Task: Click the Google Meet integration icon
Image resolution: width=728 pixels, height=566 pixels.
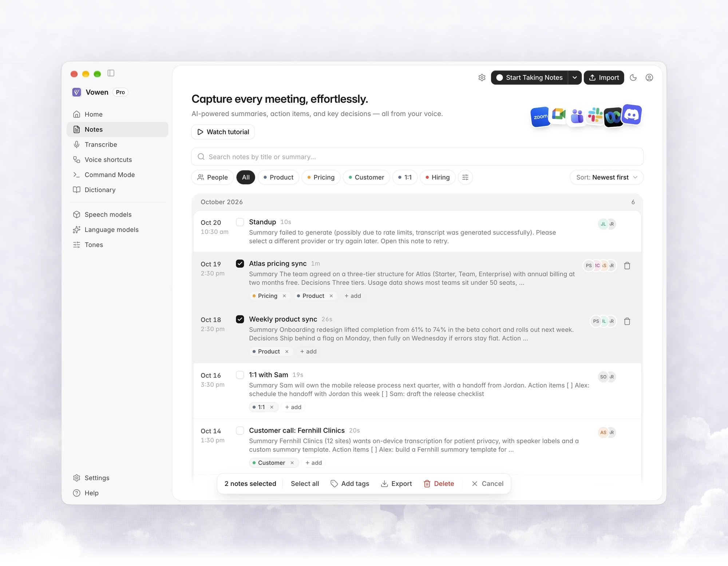Action: [x=558, y=115]
